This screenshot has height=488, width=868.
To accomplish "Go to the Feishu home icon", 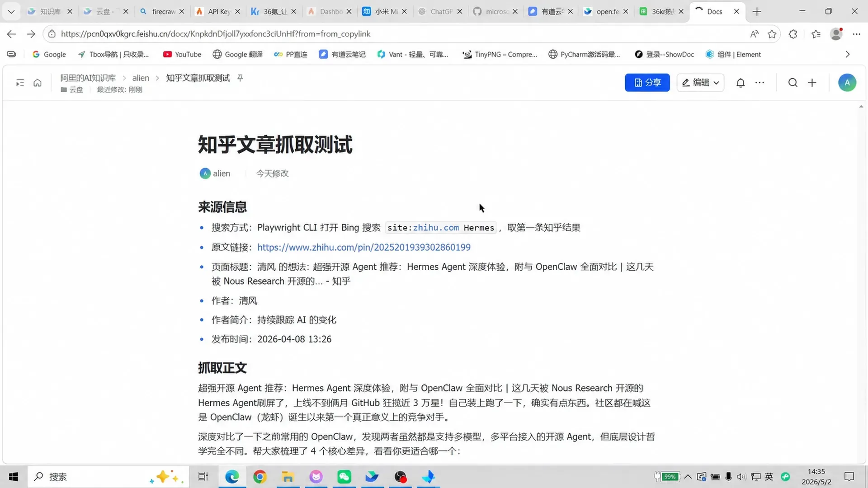I will [x=38, y=83].
